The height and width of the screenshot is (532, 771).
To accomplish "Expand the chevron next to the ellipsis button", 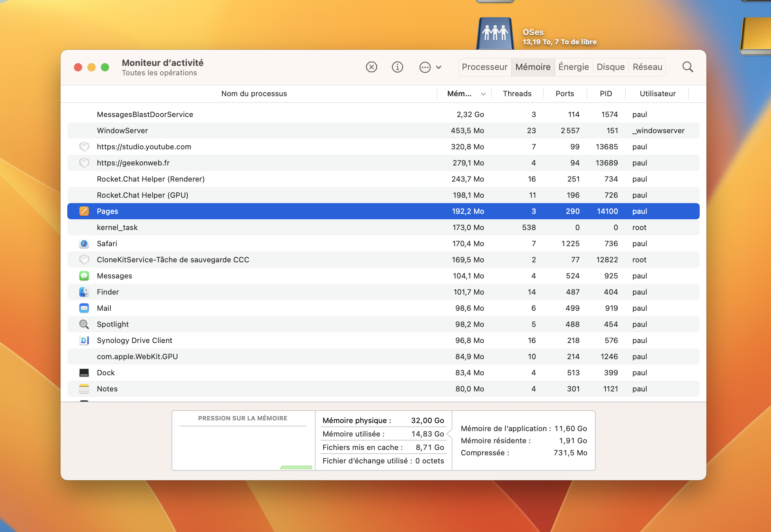I will [439, 67].
